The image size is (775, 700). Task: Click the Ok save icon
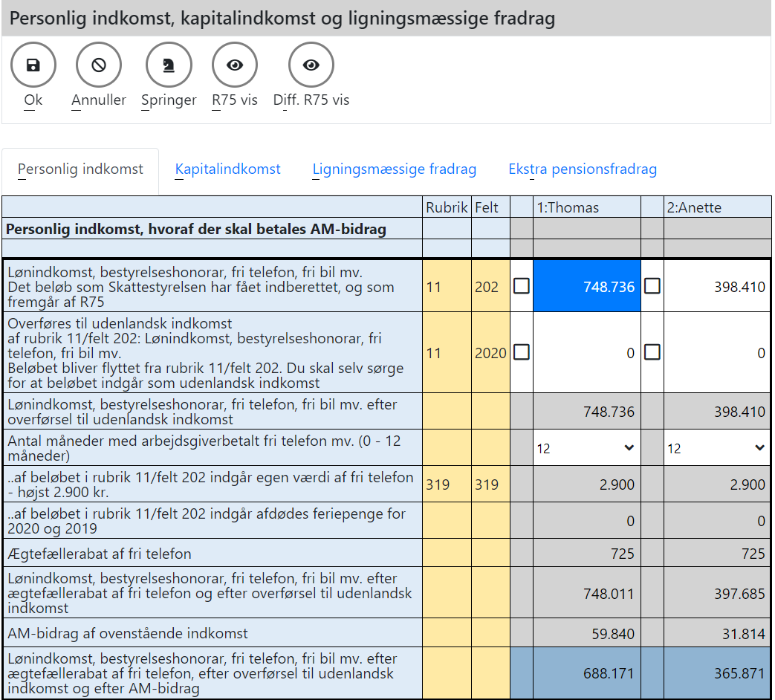point(33,65)
